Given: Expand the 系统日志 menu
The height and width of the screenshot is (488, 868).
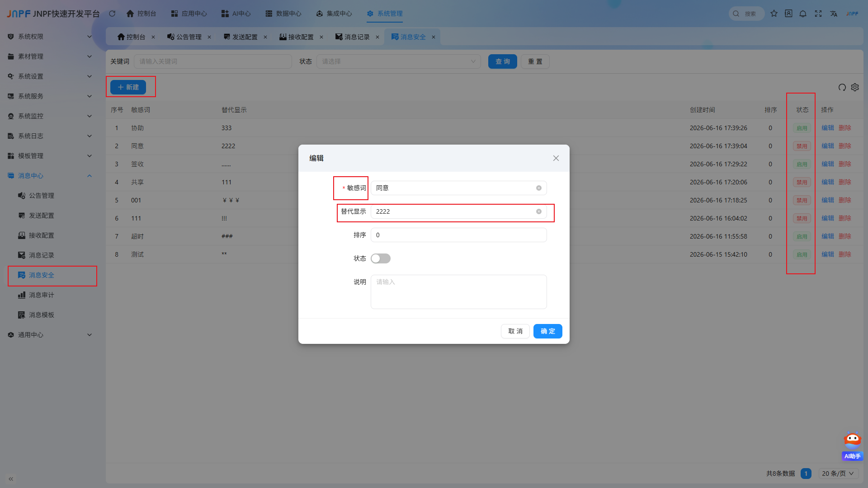Looking at the screenshot, I should tap(50, 136).
